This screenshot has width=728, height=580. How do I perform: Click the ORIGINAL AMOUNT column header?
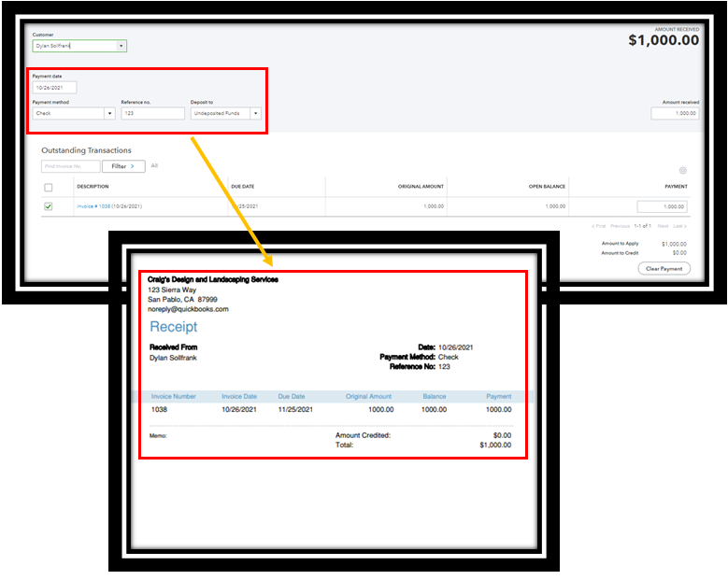point(421,187)
